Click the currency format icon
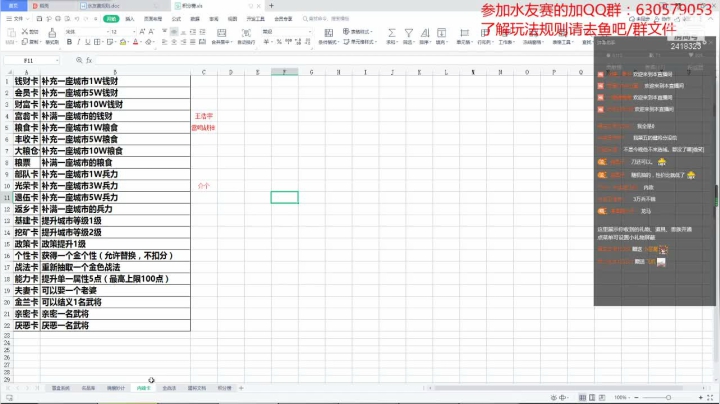This screenshot has width=720, height=404. [266, 42]
